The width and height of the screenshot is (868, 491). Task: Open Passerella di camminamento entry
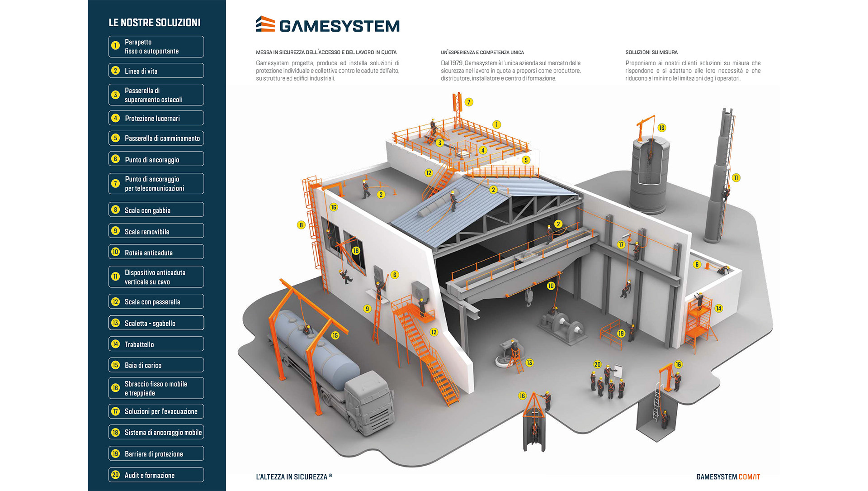(x=156, y=138)
